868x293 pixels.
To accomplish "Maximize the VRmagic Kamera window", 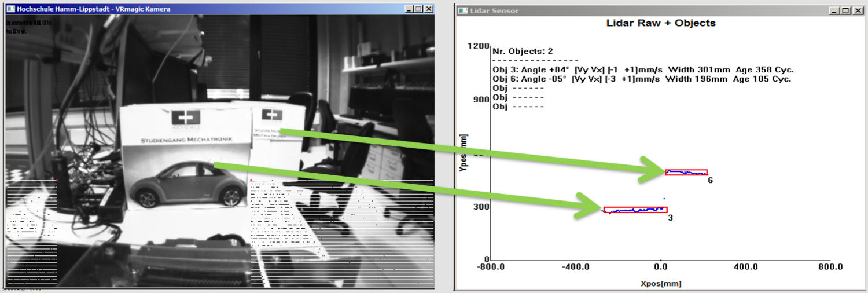I will 419,9.
